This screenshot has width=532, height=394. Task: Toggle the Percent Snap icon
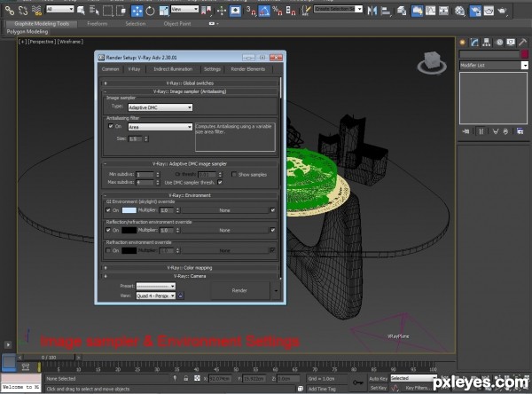278,11
